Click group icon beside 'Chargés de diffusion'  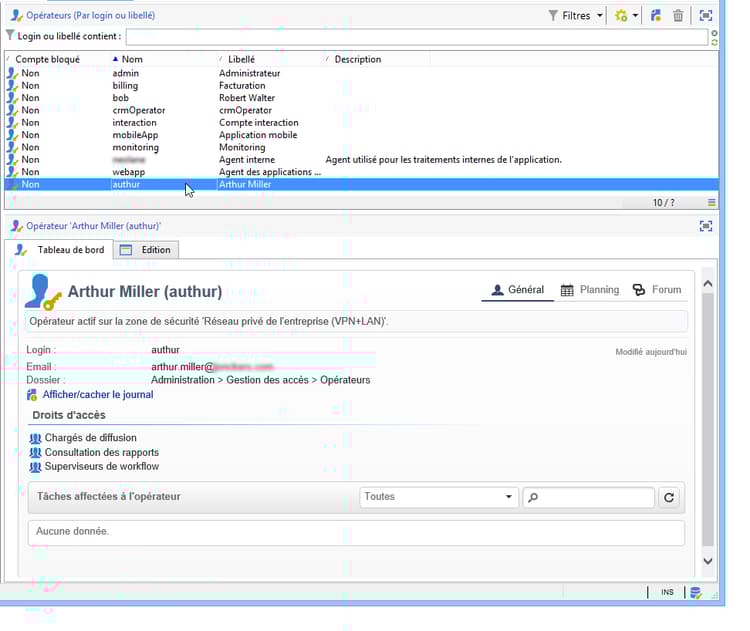tap(35, 438)
